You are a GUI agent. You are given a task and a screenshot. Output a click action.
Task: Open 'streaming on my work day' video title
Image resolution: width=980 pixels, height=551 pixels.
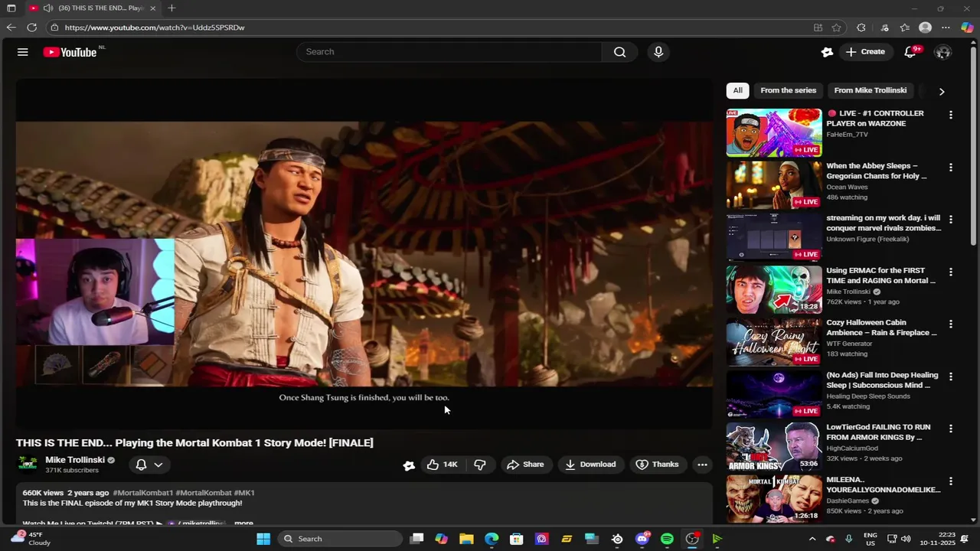pyautogui.click(x=884, y=223)
